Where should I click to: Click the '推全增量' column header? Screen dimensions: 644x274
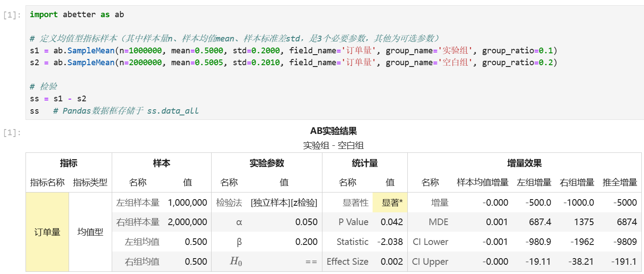(x=620, y=182)
